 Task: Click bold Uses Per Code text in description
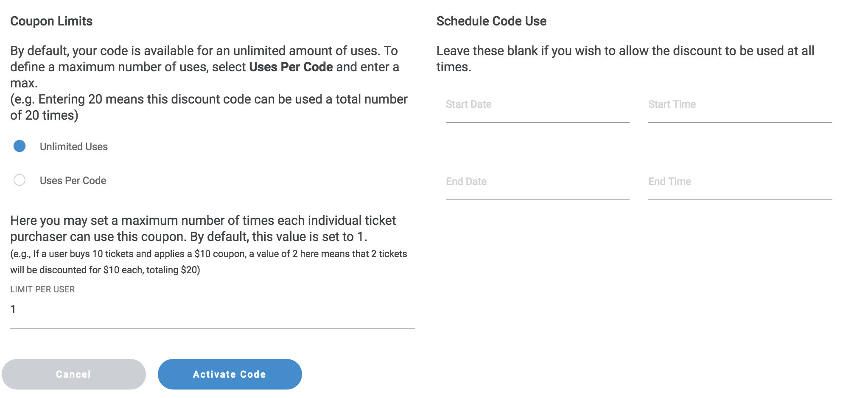(x=291, y=67)
